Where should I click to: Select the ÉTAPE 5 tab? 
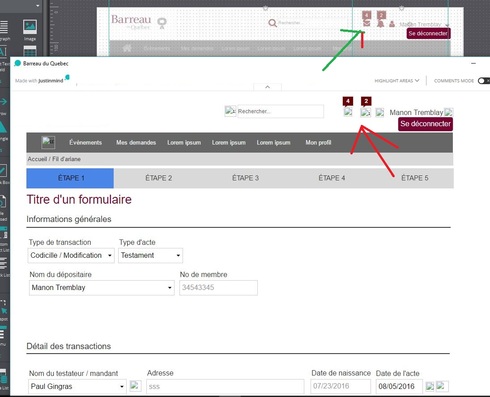(x=415, y=178)
